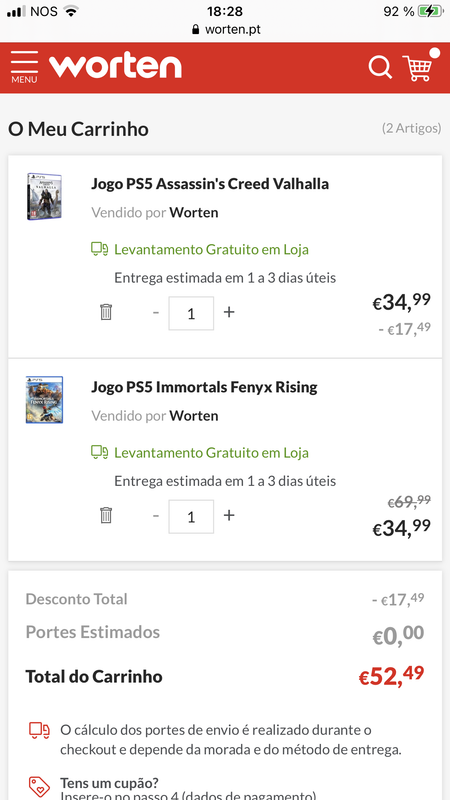Screen dimensions: 450x800
Task: Open Jogo PS5 Immortals Fenyx Rising title
Action: pyautogui.click(x=205, y=387)
